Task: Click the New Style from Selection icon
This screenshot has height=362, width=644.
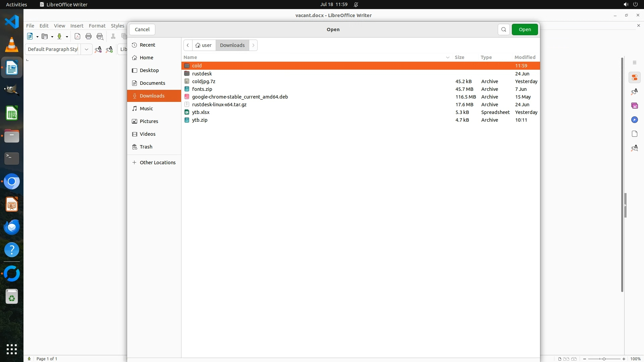Action: [x=109, y=50]
